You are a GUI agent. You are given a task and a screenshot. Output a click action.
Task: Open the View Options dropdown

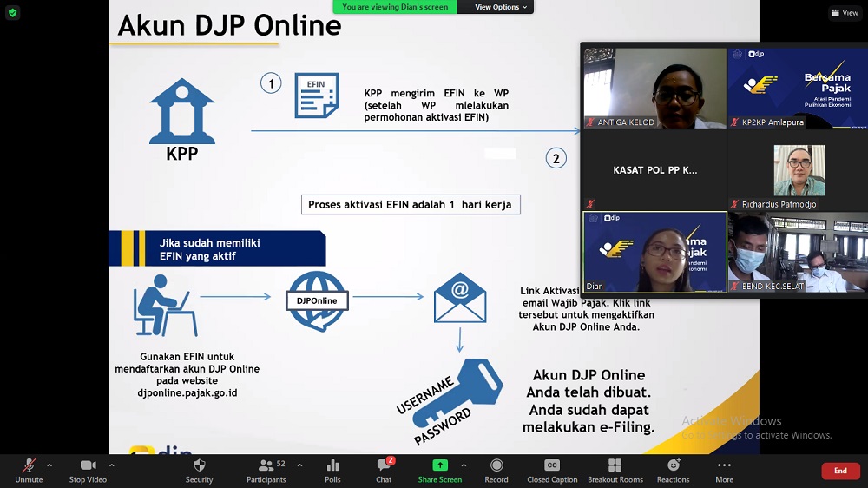point(501,7)
